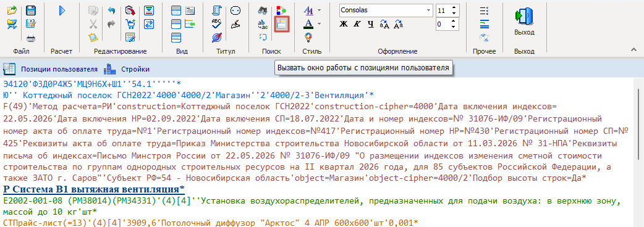
Task: Toggle underline Ч formatting
Action: (370, 24)
